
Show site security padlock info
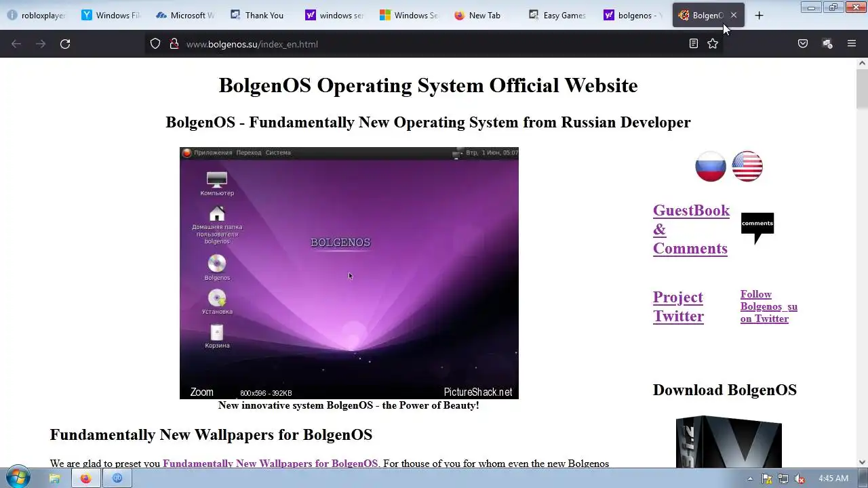[x=174, y=44]
